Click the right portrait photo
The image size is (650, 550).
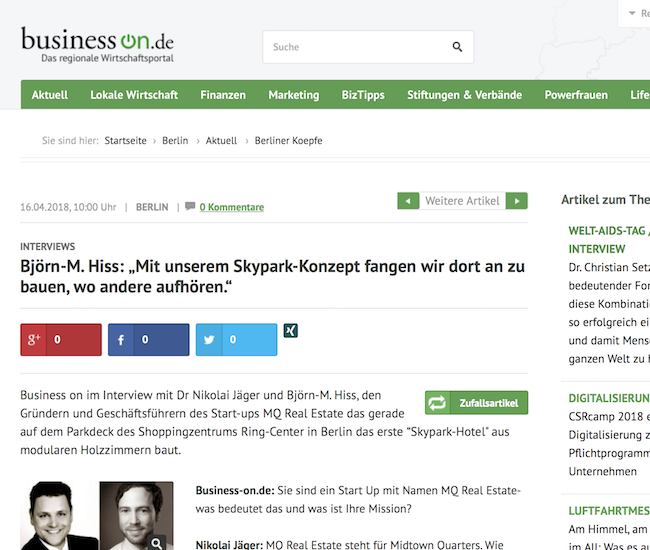136,516
